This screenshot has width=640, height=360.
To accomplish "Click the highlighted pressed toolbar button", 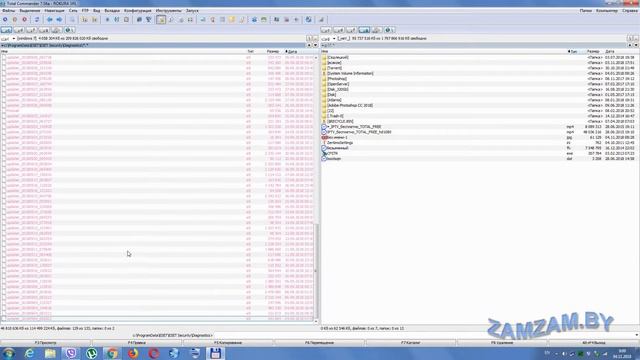I will click(161, 20).
